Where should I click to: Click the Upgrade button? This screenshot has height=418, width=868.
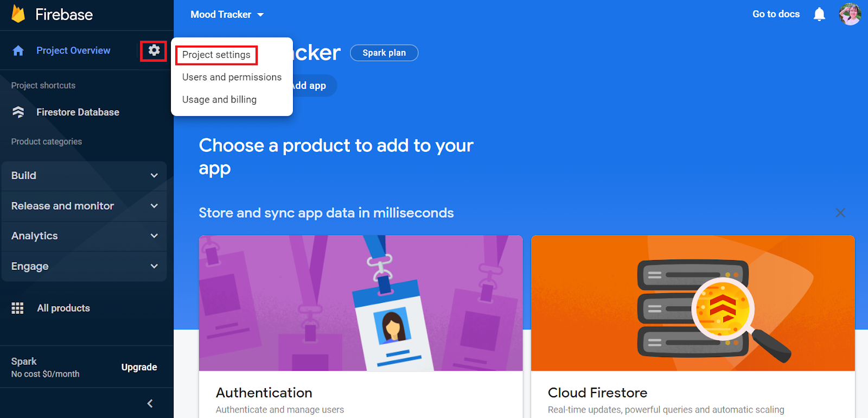(x=139, y=367)
